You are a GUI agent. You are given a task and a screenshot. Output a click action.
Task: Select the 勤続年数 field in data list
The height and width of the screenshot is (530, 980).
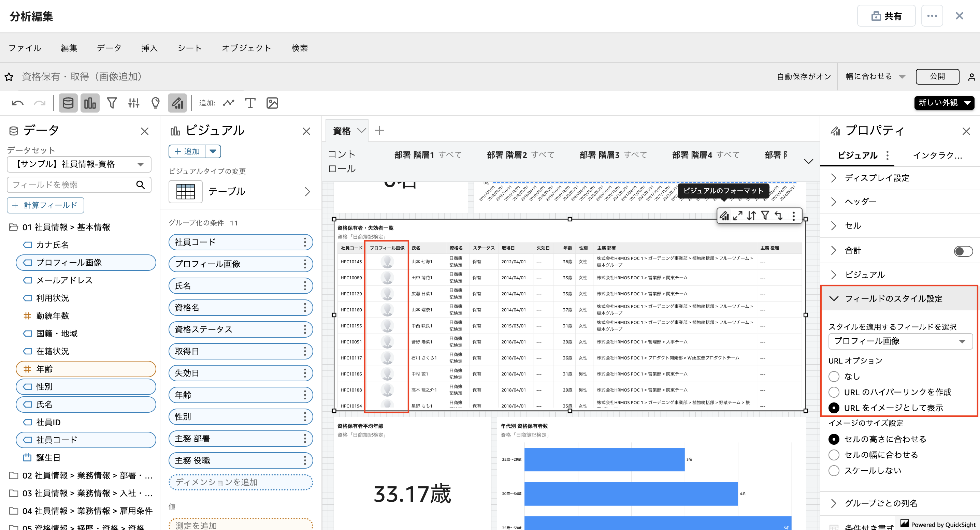pyautogui.click(x=53, y=315)
